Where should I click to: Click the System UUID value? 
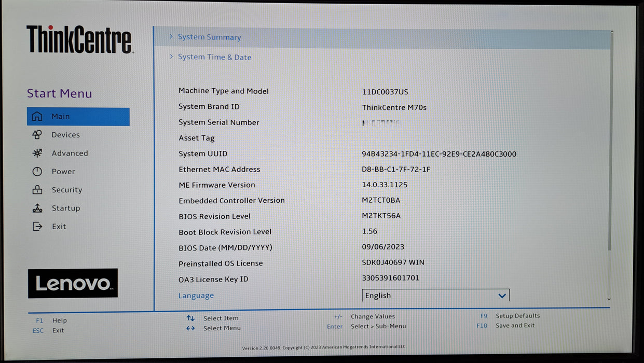[x=439, y=154]
